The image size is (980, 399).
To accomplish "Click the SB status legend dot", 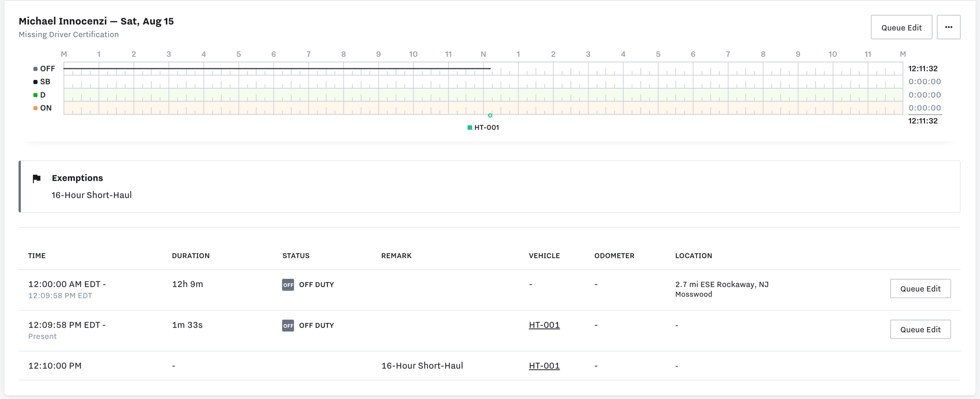I will click(36, 82).
